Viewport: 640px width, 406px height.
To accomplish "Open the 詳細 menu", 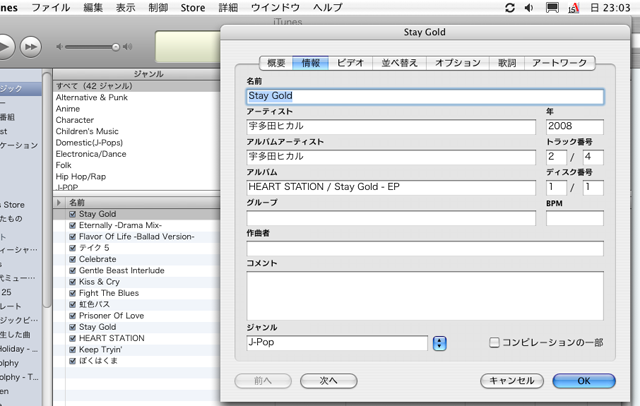I will pyautogui.click(x=228, y=7).
